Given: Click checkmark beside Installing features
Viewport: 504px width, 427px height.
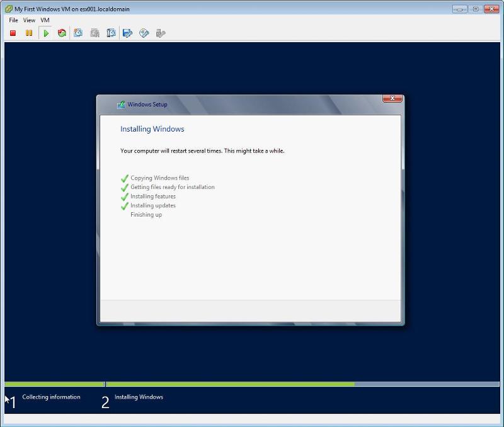Looking at the screenshot, I should (125, 196).
